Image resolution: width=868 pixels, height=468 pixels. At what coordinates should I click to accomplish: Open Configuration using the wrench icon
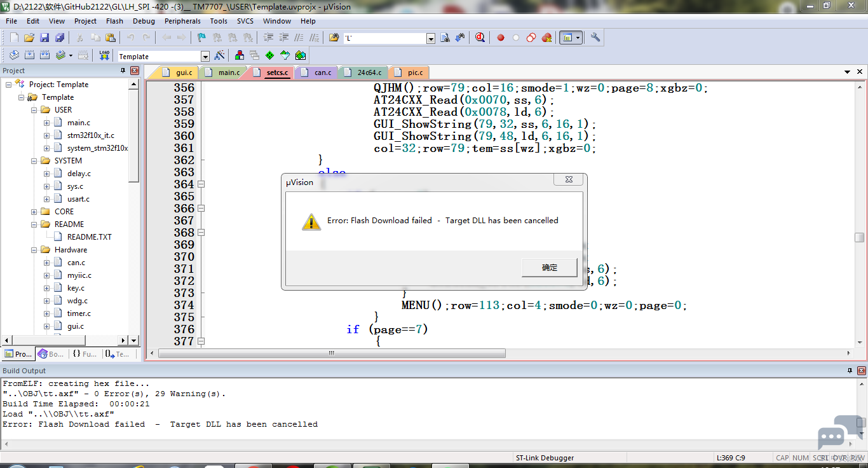pyautogui.click(x=595, y=38)
